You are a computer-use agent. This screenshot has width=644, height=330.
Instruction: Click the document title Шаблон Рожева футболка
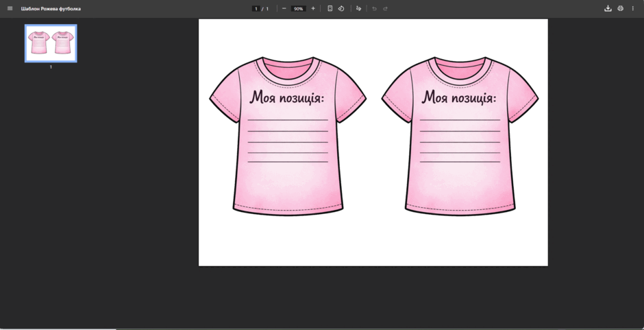click(x=51, y=9)
